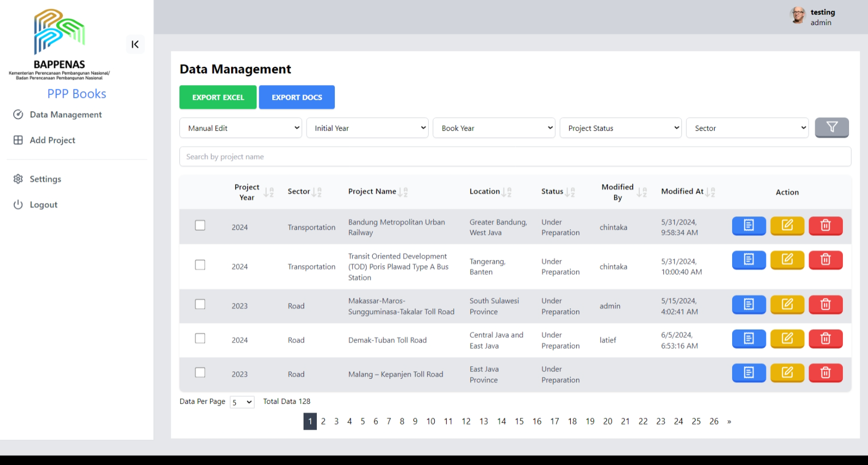Sort table by Project Name column
This screenshot has height=465, width=868.
402,192
